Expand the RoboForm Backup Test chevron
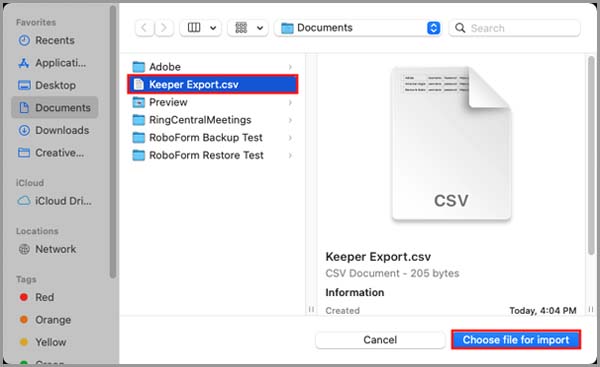 click(x=290, y=137)
